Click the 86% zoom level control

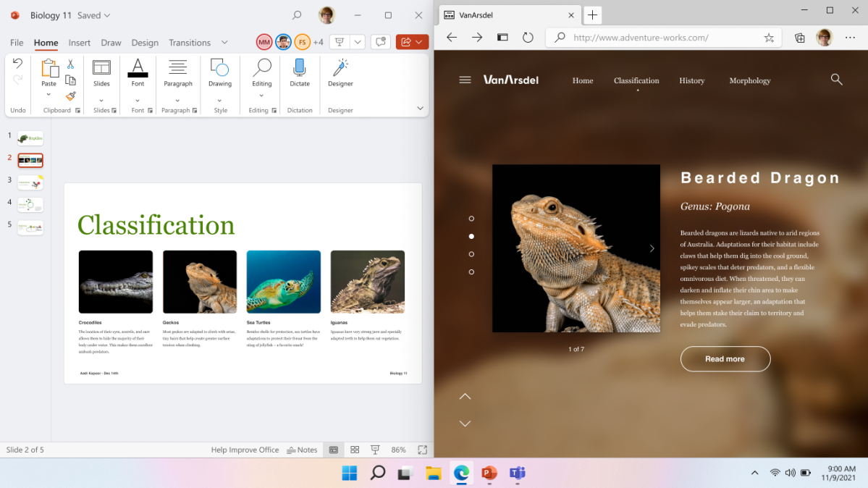[397, 450]
